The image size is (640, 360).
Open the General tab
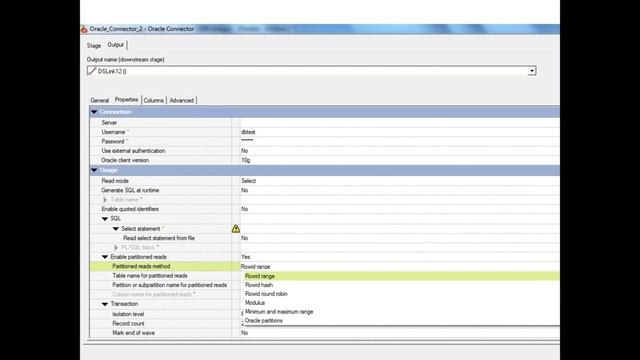pyautogui.click(x=100, y=100)
